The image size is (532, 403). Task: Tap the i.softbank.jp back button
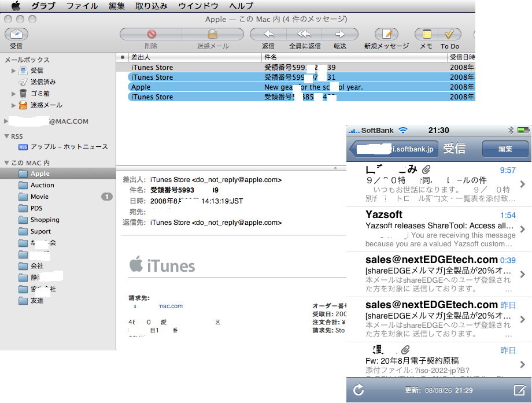(x=394, y=149)
